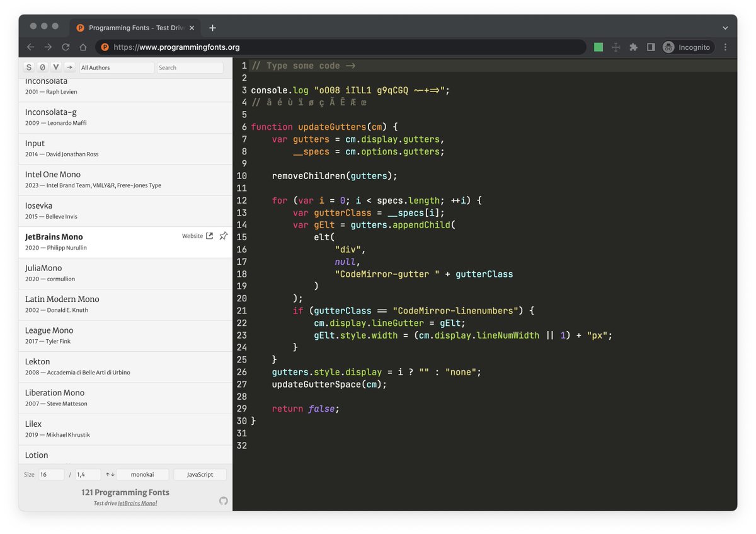Viewport: 756px width, 534px height.
Task: Select the JuliaMono font
Action: (125, 273)
